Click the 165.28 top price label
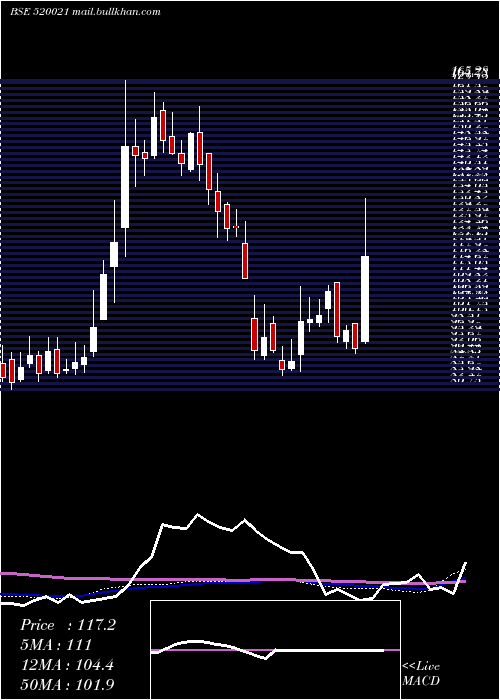Screen dimensions: 500x700 470,71
